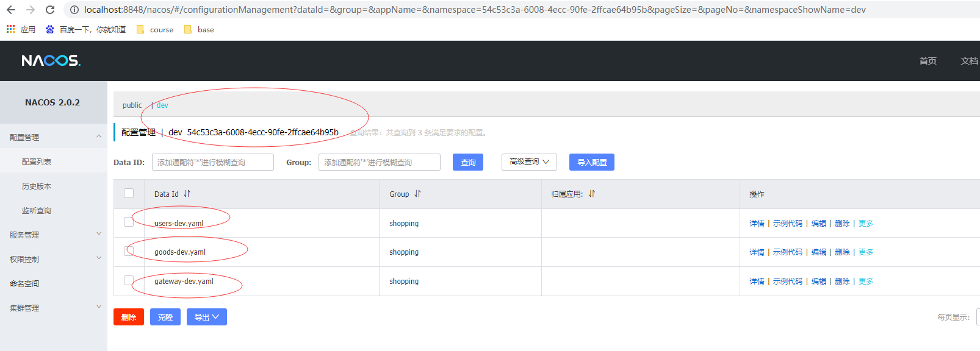980x351 pixels.
Task: Open the base bookmark folder
Action: pos(199,29)
